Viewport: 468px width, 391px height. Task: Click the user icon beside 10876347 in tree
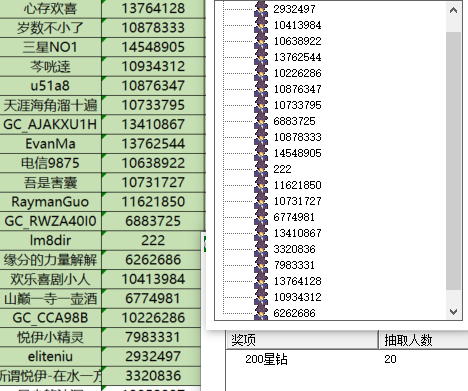[x=261, y=89]
